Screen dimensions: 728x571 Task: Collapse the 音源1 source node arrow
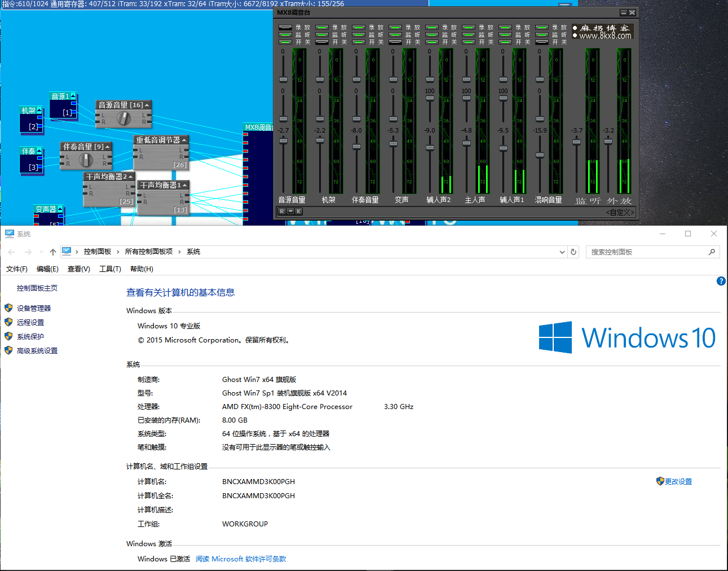(73, 96)
